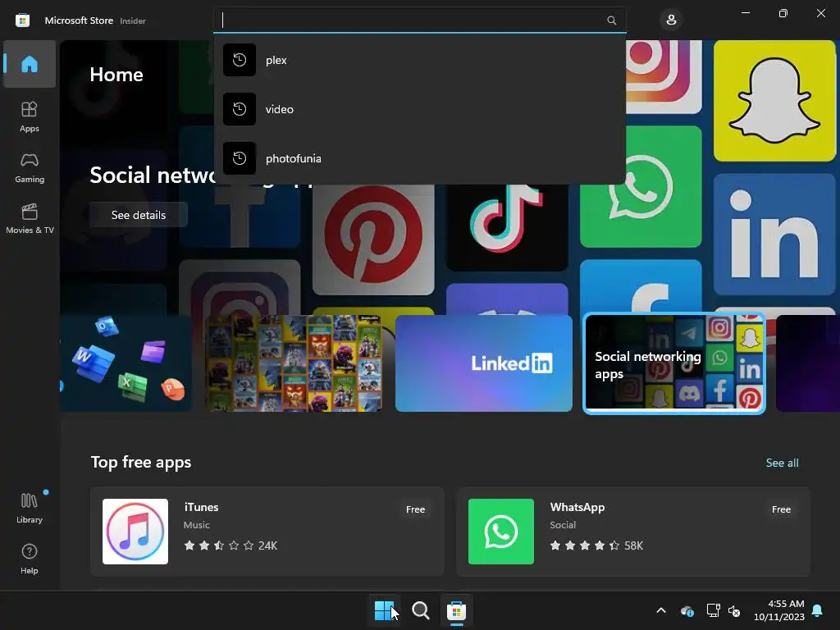
Task: Open the games collection banner thumbnail
Action: (x=294, y=363)
